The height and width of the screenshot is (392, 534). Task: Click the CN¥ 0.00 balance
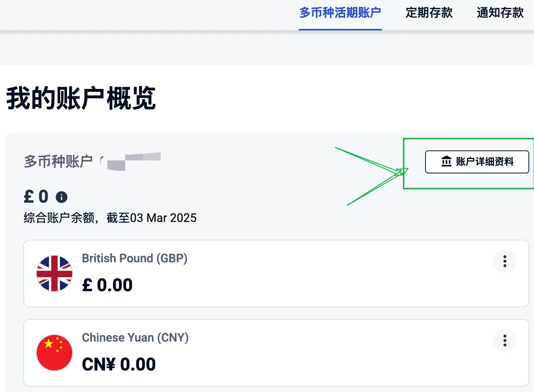pos(119,364)
